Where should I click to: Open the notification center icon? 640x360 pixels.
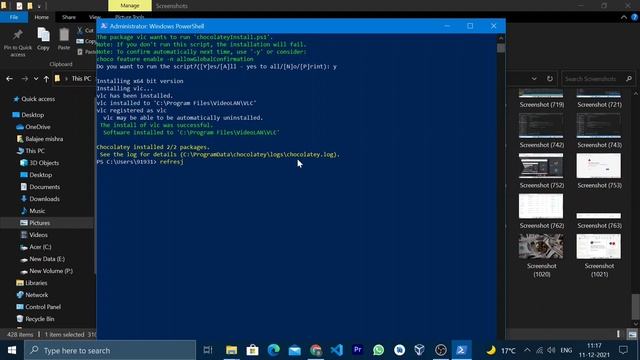[623, 350]
